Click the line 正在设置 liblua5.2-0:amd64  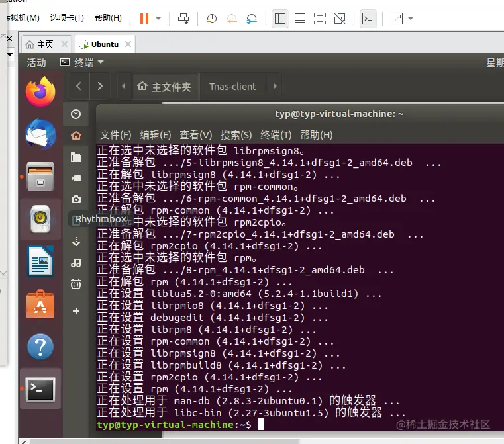240,294
